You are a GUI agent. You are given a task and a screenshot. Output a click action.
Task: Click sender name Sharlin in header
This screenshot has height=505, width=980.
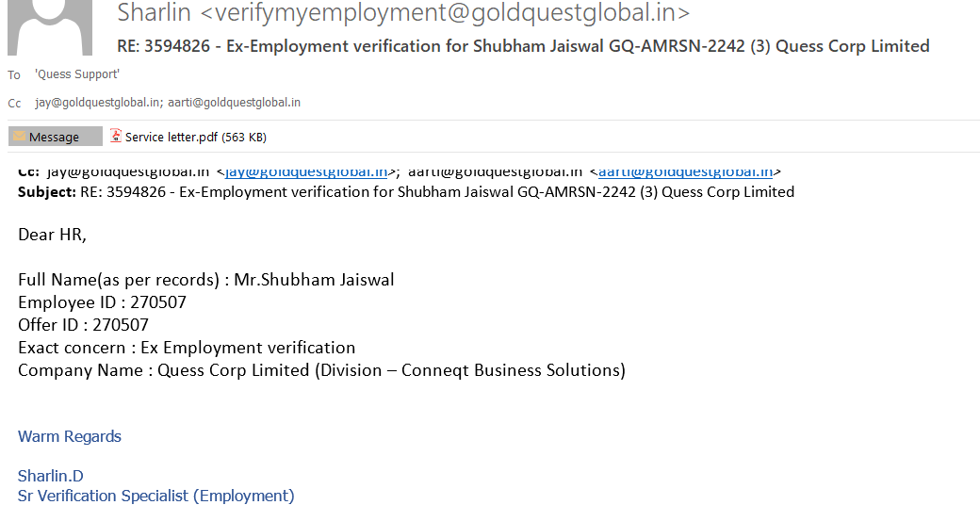[155, 13]
